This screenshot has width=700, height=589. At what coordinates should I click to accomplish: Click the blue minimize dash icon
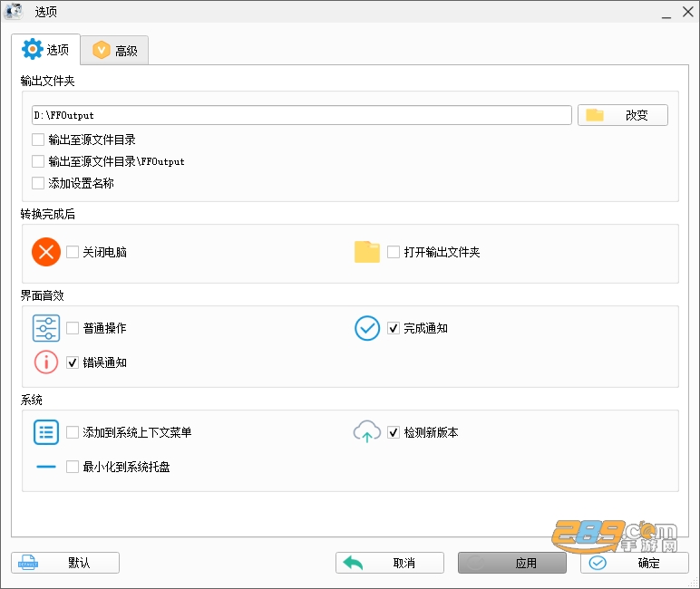pyautogui.click(x=46, y=467)
